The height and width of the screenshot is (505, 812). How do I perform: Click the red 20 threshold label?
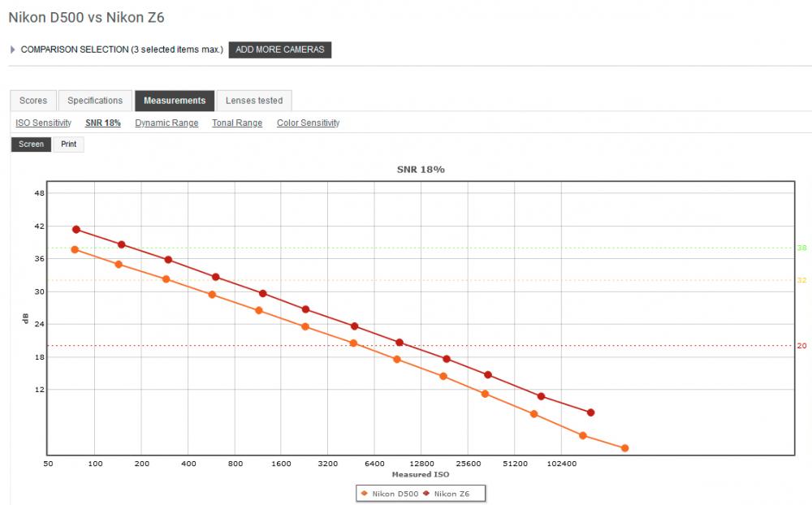(801, 346)
